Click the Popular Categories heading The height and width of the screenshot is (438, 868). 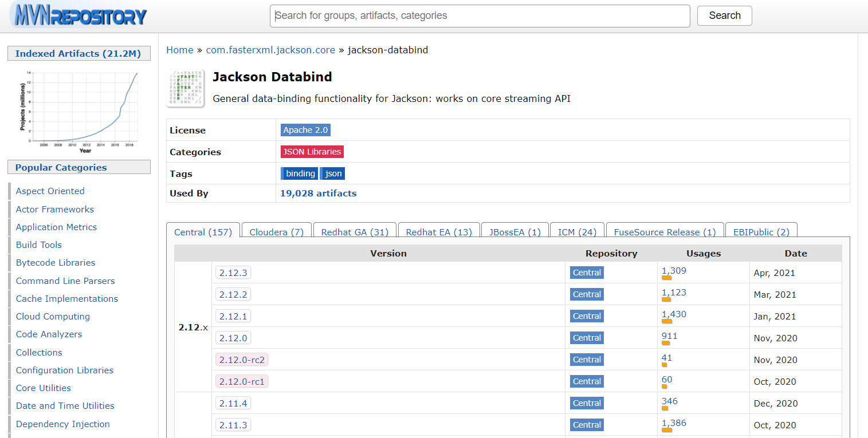coord(79,167)
